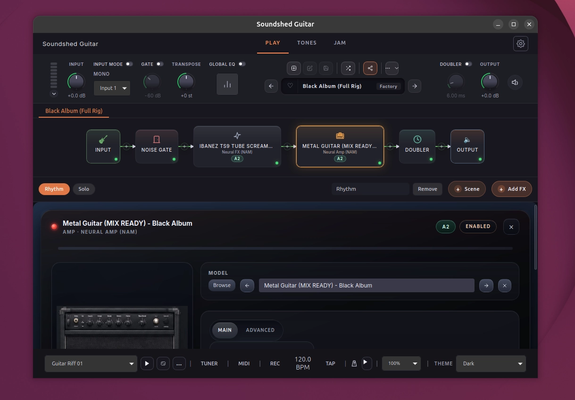Toggle the Gate switch

[x=160, y=64]
